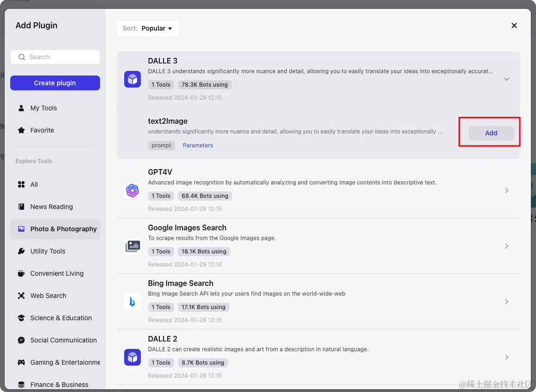Click the DALLE 3 plugin title
This screenshot has height=392, width=536.
pyautogui.click(x=163, y=61)
